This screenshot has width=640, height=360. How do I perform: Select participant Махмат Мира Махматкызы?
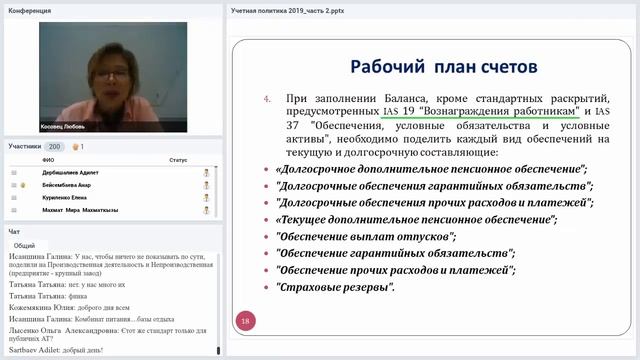(80, 210)
